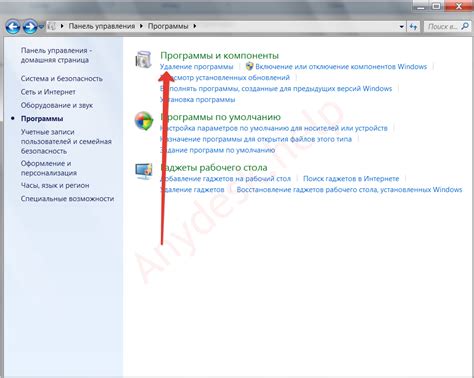474x378 pixels.
Task: Click the Programs and Features icon
Action: point(144,60)
